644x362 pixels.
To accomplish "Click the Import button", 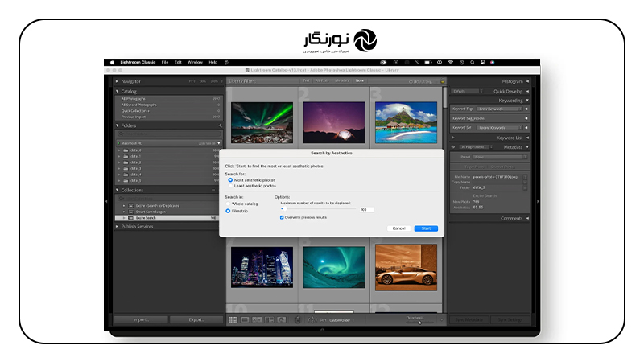I will (141, 319).
